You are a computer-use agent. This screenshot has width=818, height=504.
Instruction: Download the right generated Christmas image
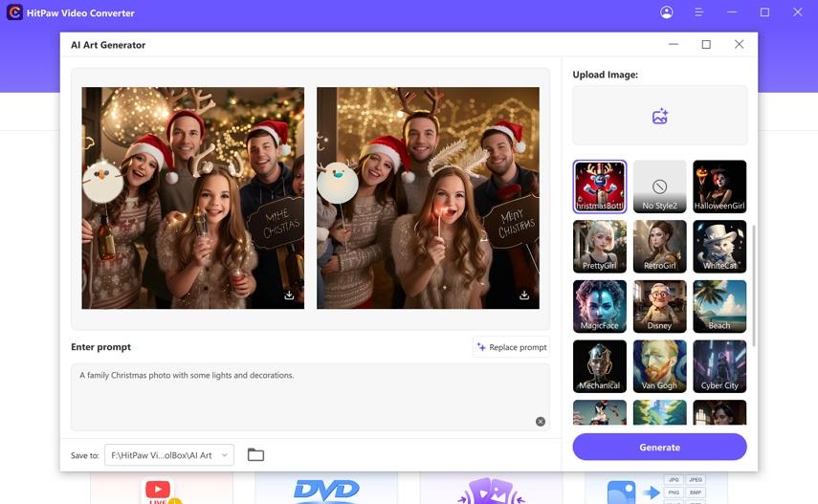pyautogui.click(x=524, y=296)
